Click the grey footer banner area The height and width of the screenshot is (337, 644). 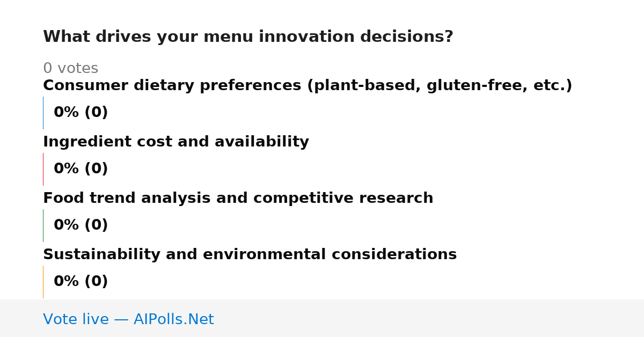click(322, 318)
